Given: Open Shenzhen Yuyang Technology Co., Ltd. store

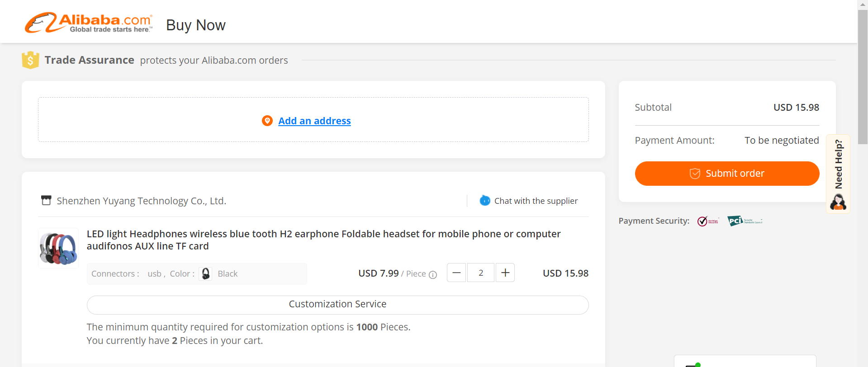Looking at the screenshot, I should [x=141, y=201].
